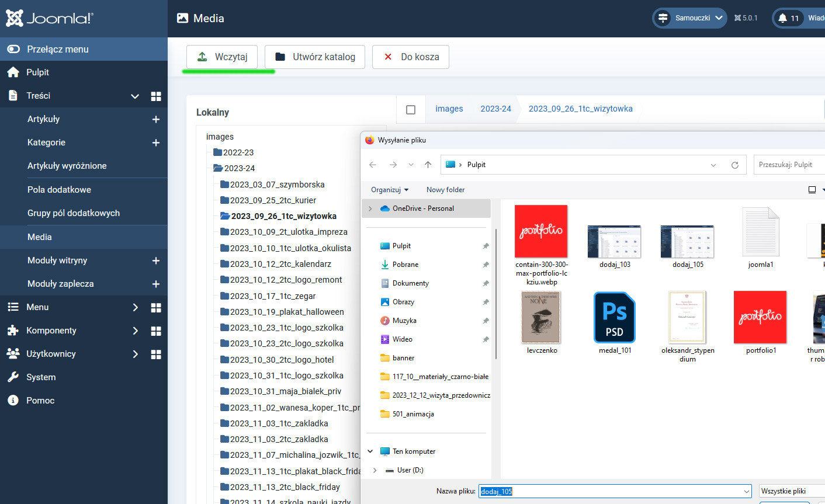
Task: Open notifications bell icon
Action: [783, 18]
